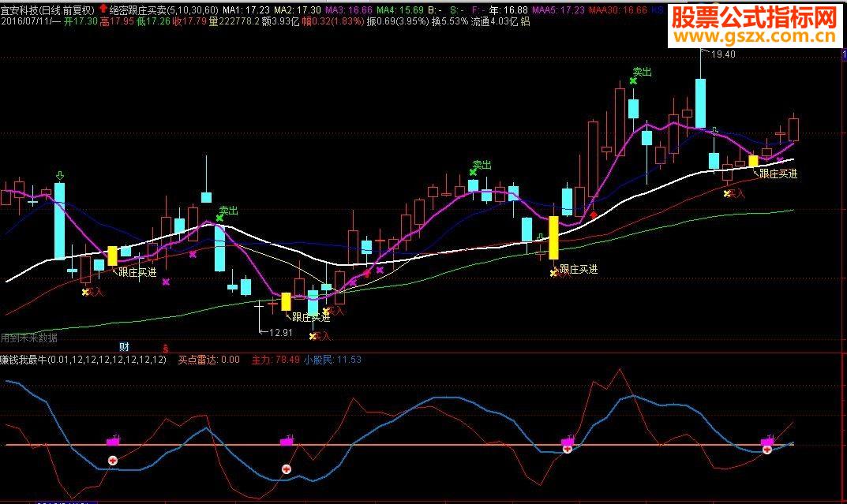847x504 pixels.
Task: Click the white down-arrow below the 19.40 peak candle
Action: (x=714, y=131)
